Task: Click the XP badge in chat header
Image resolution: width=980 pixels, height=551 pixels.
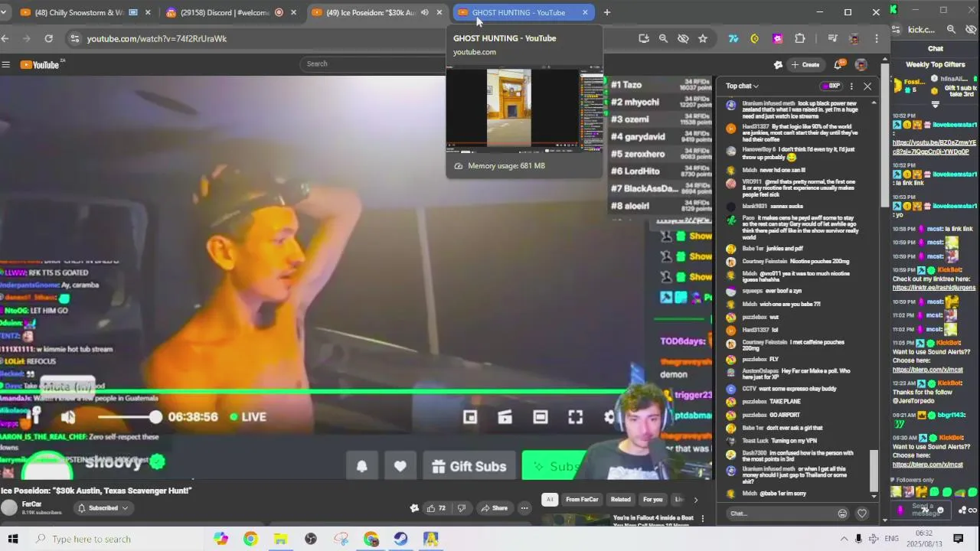Action: pyautogui.click(x=830, y=86)
